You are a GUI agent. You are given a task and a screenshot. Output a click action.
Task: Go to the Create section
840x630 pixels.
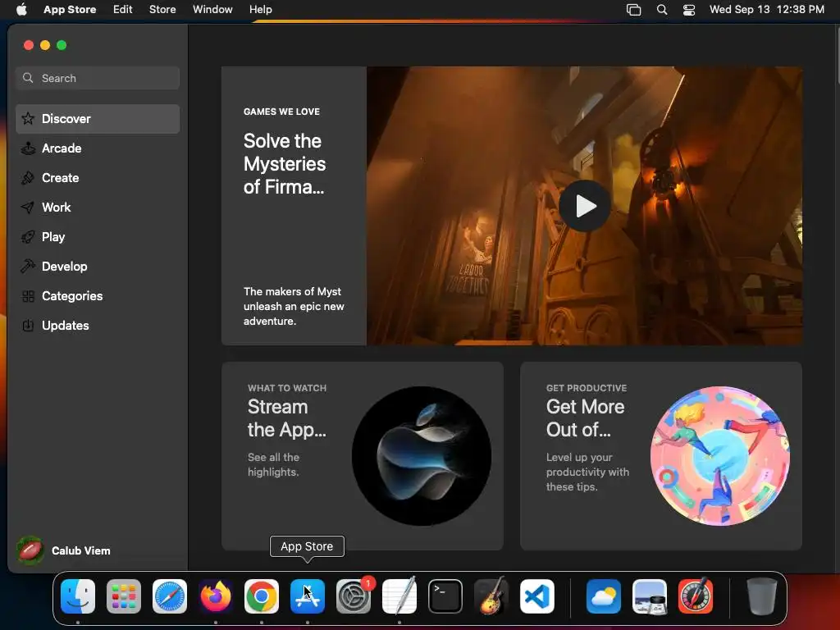[x=98, y=178]
